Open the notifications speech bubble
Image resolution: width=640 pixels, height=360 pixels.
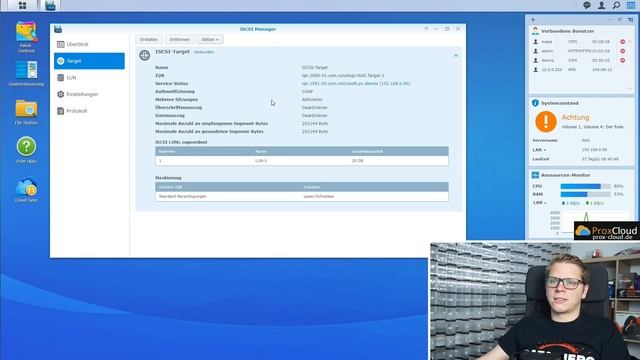pyautogui.click(x=587, y=5)
